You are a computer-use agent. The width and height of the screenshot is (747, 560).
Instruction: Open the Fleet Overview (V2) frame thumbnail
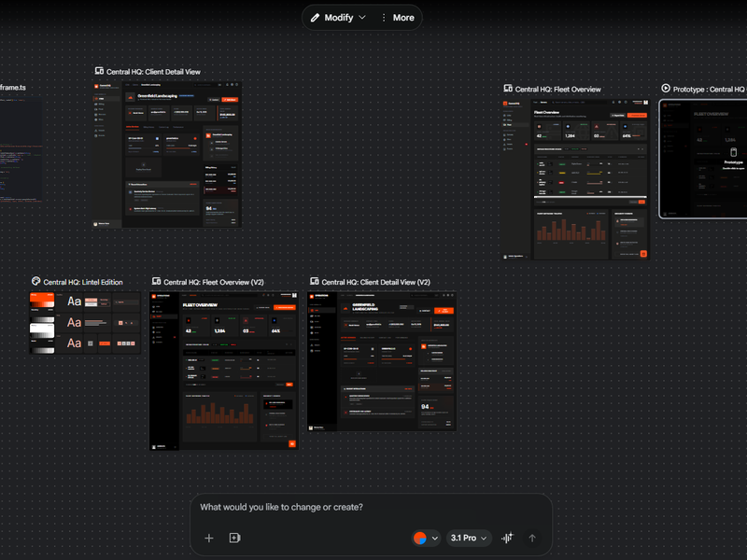click(224, 370)
